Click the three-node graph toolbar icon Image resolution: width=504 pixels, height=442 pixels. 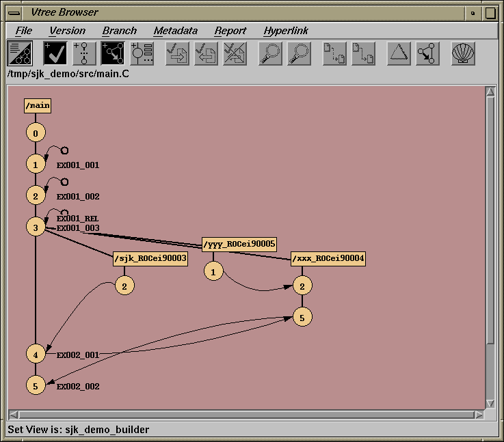click(427, 53)
